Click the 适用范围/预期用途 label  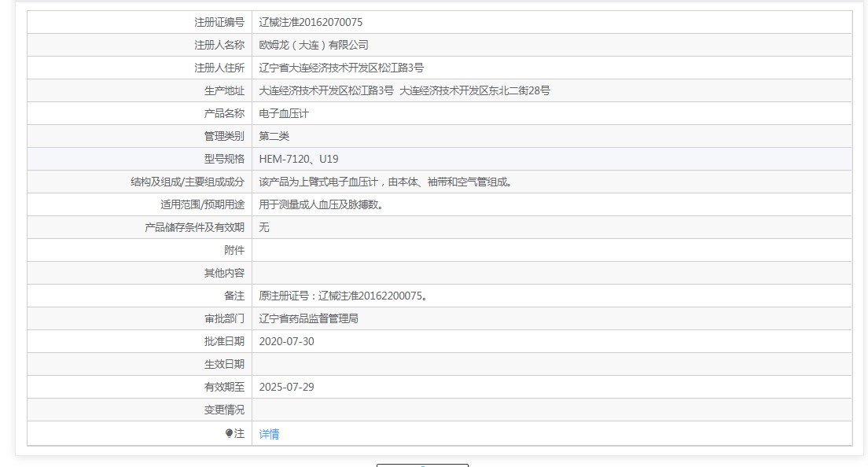[x=203, y=204]
